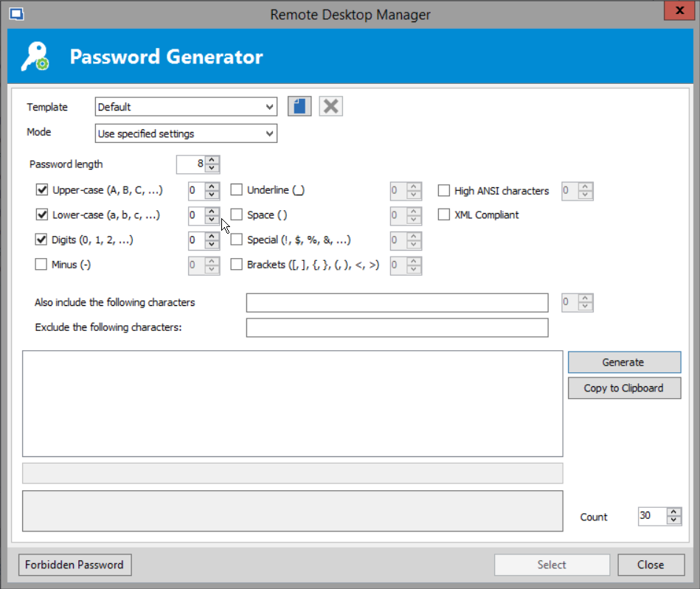Enable the Special characters checkbox
Image resolution: width=700 pixels, height=589 pixels.
[x=237, y=240]
